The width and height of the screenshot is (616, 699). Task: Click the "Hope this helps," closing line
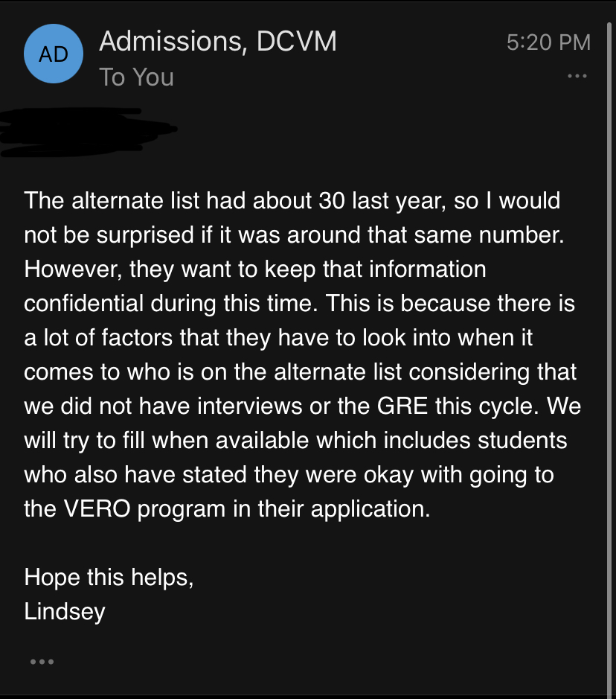[x=109, y=578]
